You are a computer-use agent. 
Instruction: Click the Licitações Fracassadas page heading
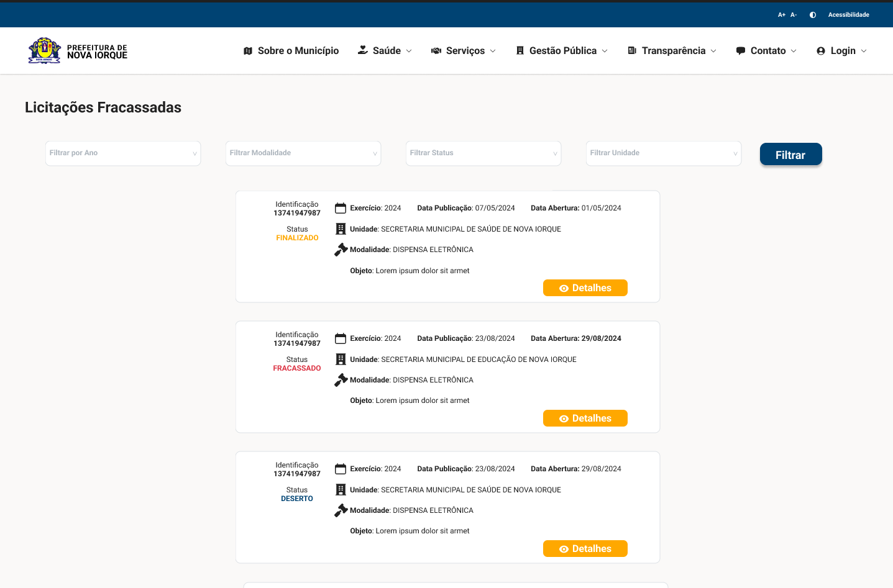103,107
